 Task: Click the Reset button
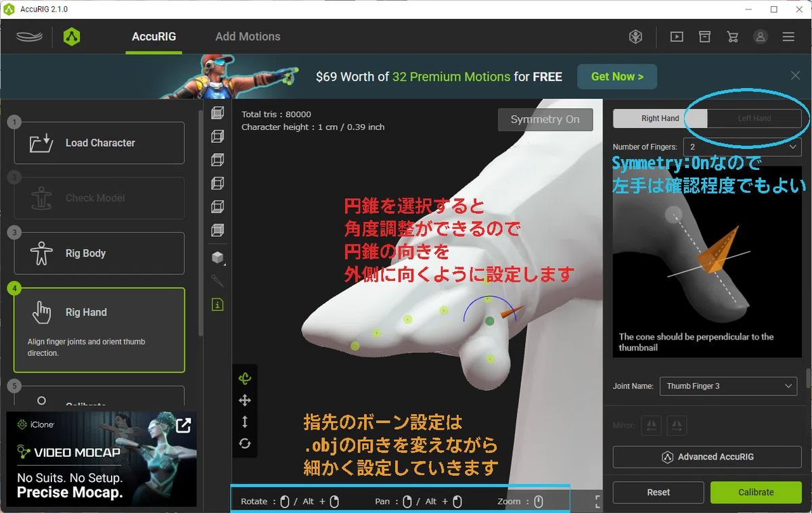coord(658,492)
